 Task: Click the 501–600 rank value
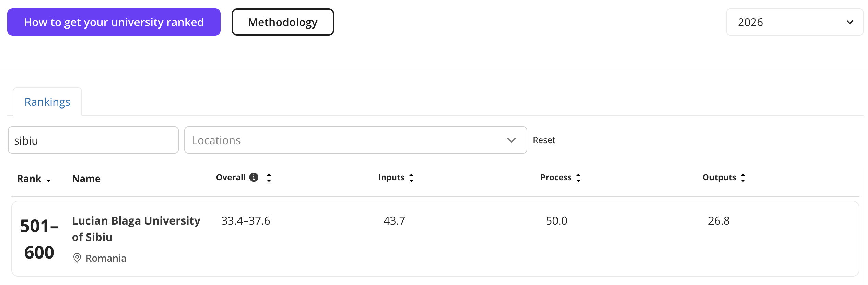tap(39, 239)
